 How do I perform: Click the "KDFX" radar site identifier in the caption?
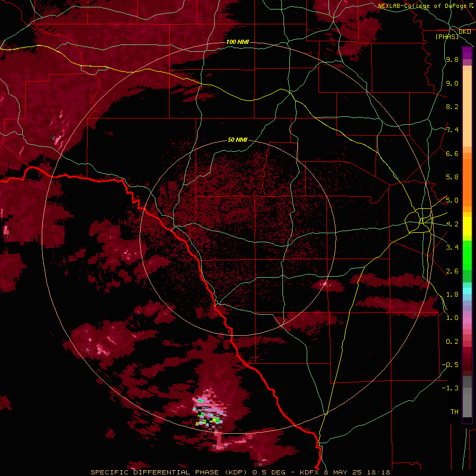tap(308, 472)
